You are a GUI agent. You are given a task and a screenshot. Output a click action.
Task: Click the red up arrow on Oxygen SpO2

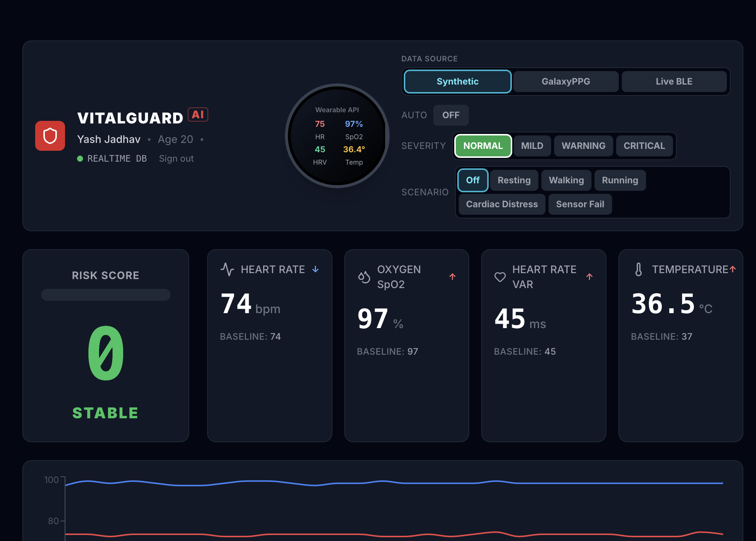pyautogui.click(x=452, y=277)
